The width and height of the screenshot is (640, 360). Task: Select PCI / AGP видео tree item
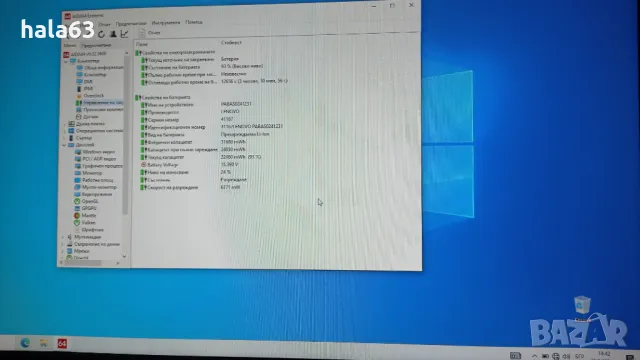(x=96, y=159)
